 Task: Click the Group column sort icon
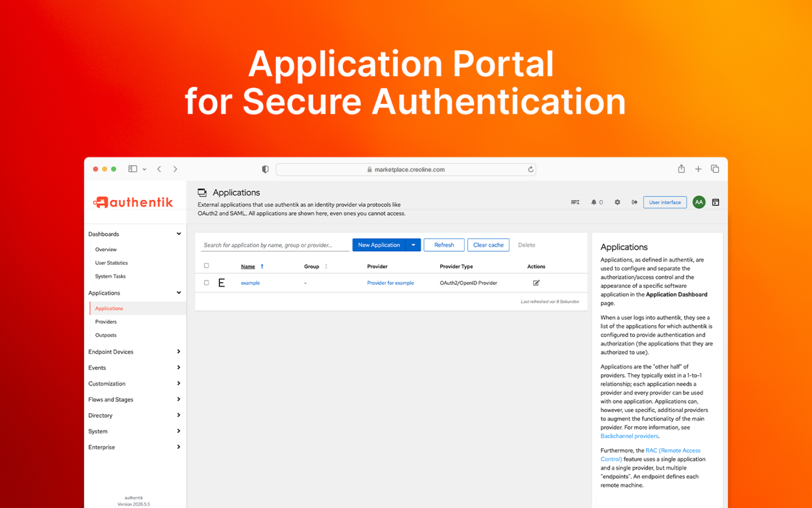click(326, 266)
